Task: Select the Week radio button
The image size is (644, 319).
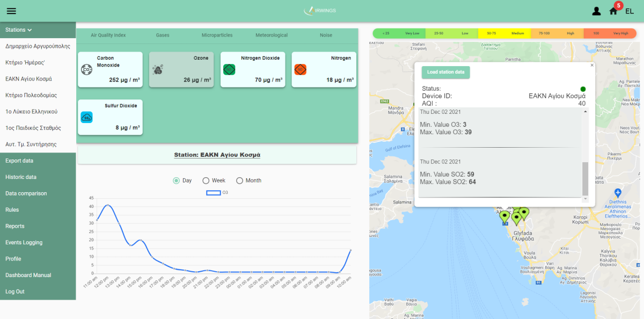Action: point(206,180)
